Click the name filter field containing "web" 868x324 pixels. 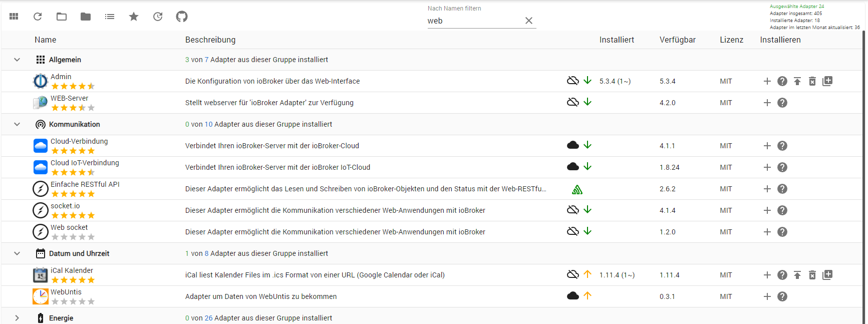click(x=473, y=21)
